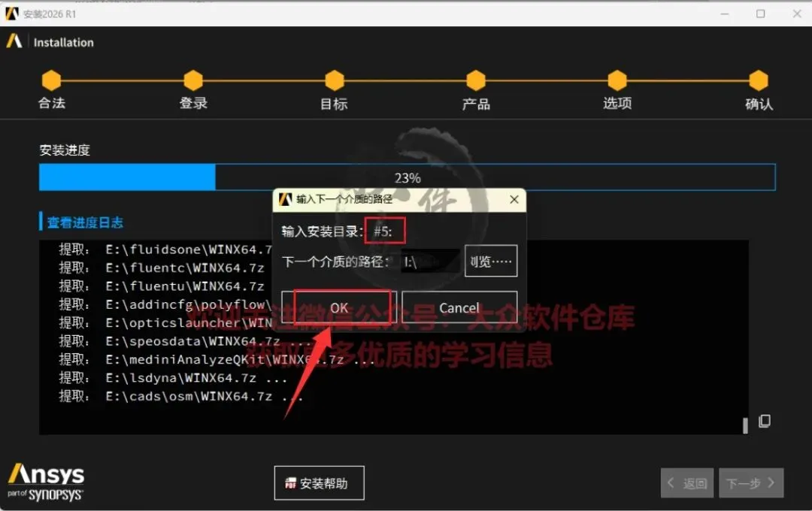Viewport: 812px width, 511px height.
Task: Click the log line E:\opticslauncher
Action: click(x=165, y=322)
